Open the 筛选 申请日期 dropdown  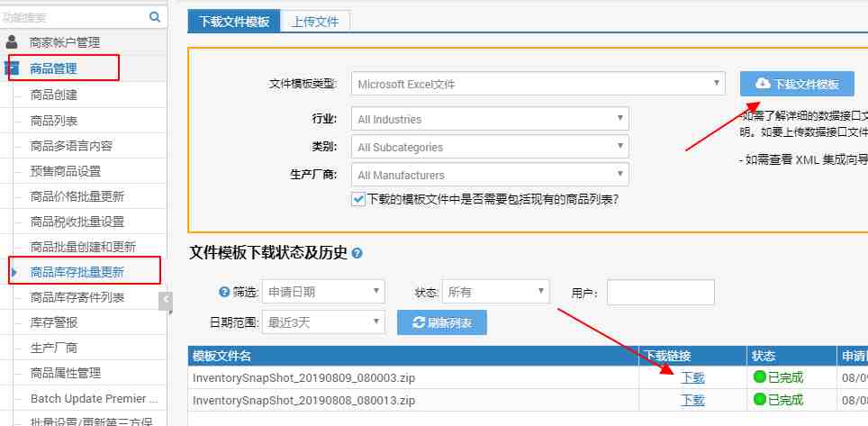324,292
